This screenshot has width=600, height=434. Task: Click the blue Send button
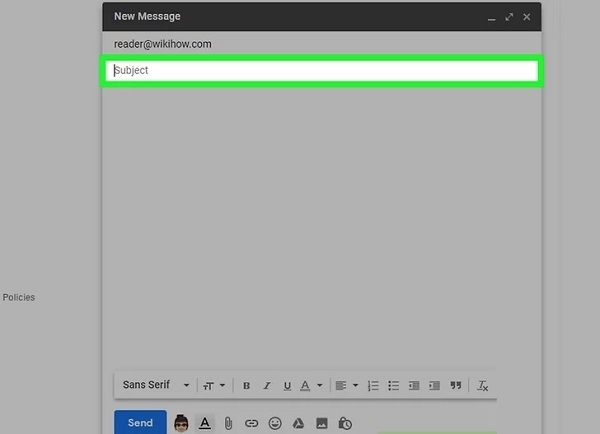click(x=140, y=423)
